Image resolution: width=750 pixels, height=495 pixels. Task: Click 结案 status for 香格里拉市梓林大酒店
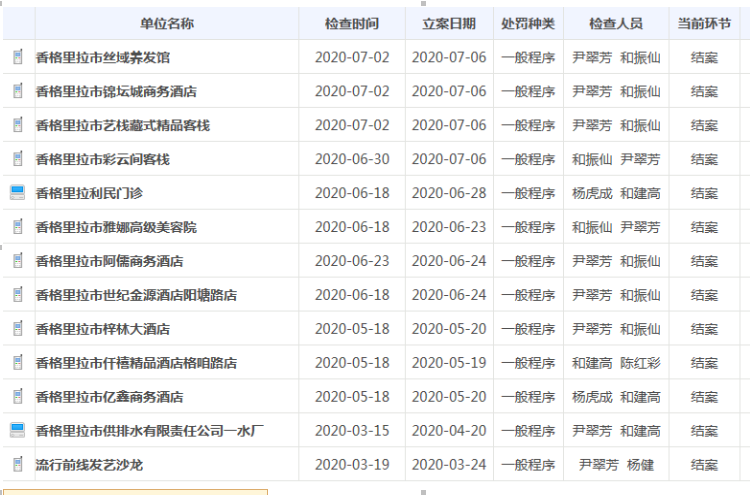click(704, 329)
